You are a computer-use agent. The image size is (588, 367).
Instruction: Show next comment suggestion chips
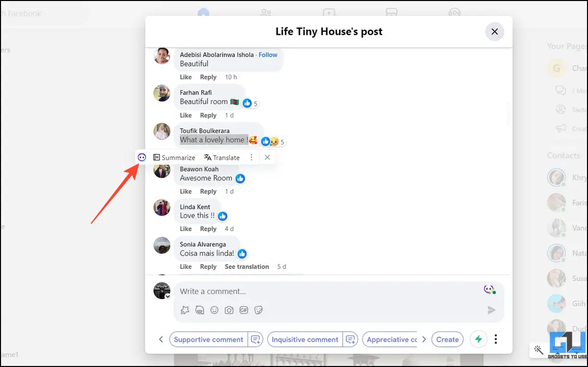coord(424,339)
